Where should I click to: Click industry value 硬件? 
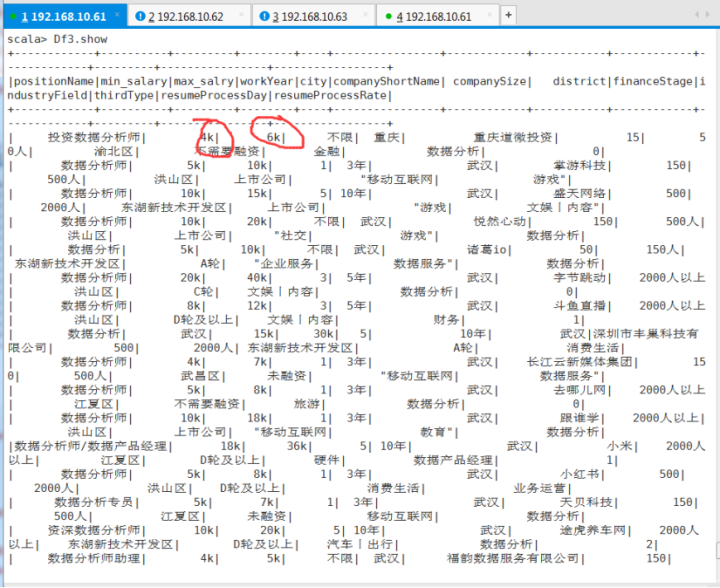pos(327,460)
